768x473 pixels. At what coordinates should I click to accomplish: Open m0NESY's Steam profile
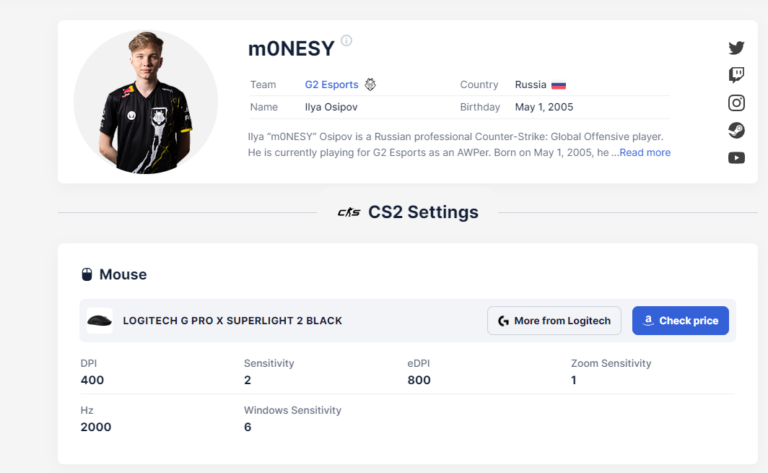(x=736, y=130)
